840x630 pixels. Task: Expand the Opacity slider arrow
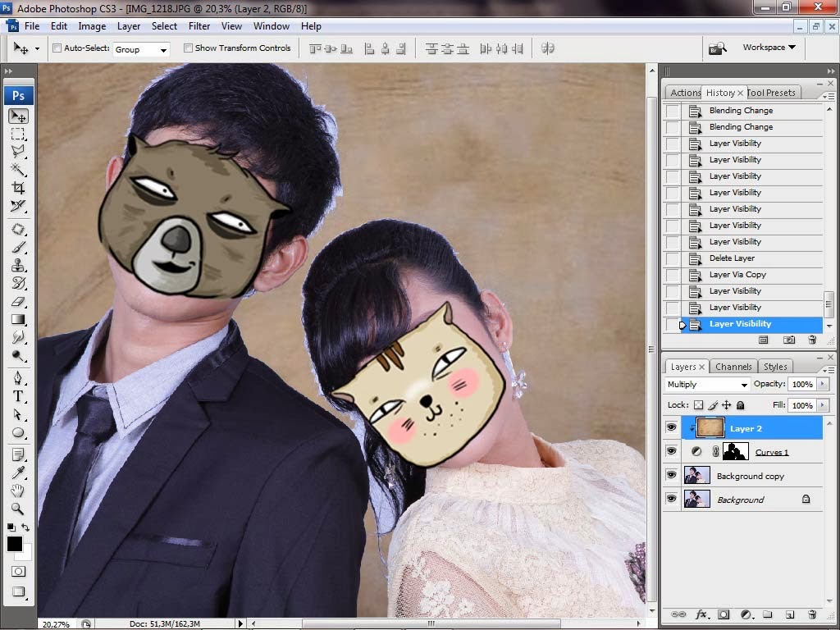pyautogui.click(x=821, y=384)
